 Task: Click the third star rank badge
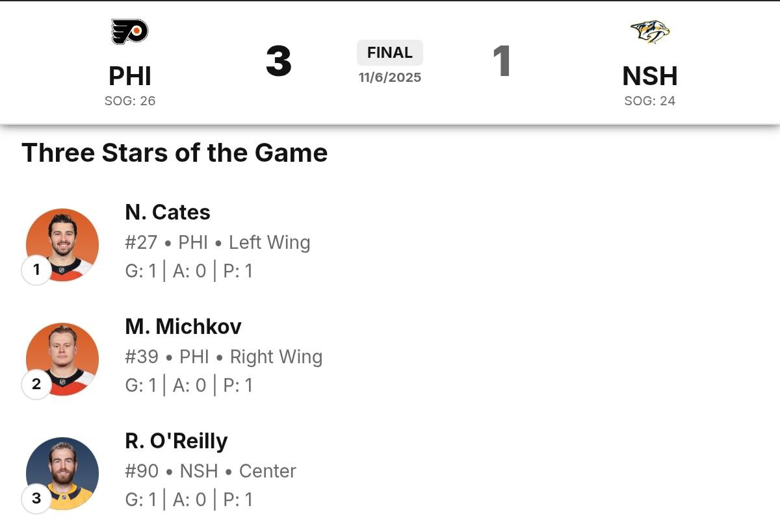pos(36,498)
